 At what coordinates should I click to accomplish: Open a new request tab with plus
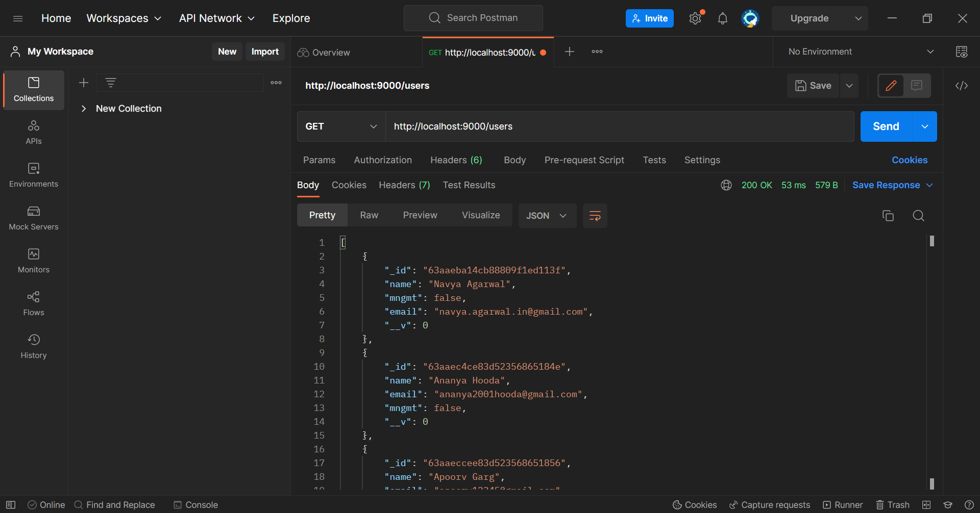click(x=570, y=52)
